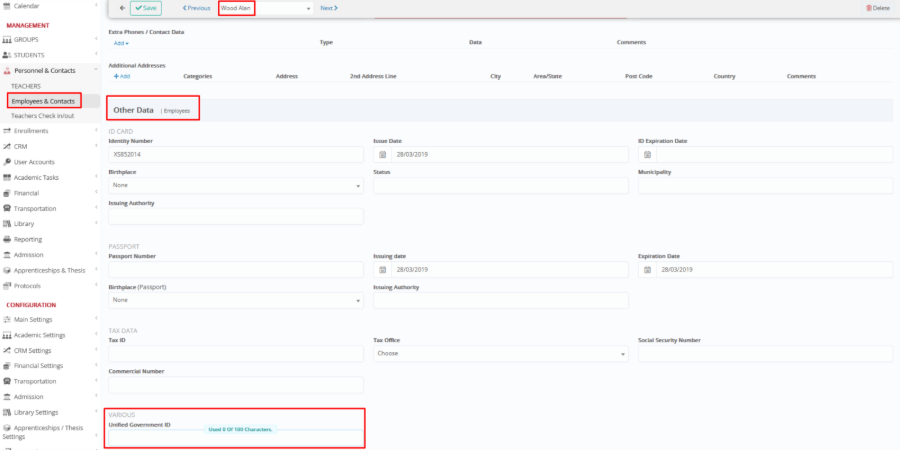
Task: Click the Save button
Action: pyautogui.click(x=146, y=8)
